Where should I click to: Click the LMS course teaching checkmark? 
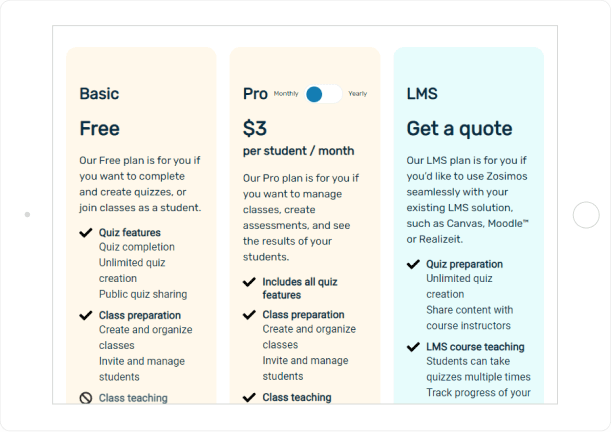pos(413,347)
